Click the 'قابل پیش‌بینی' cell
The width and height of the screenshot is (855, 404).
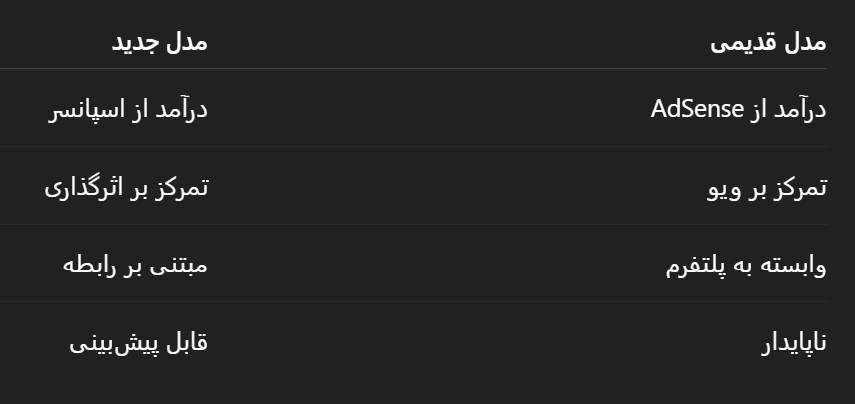click(x=138, y=345)
